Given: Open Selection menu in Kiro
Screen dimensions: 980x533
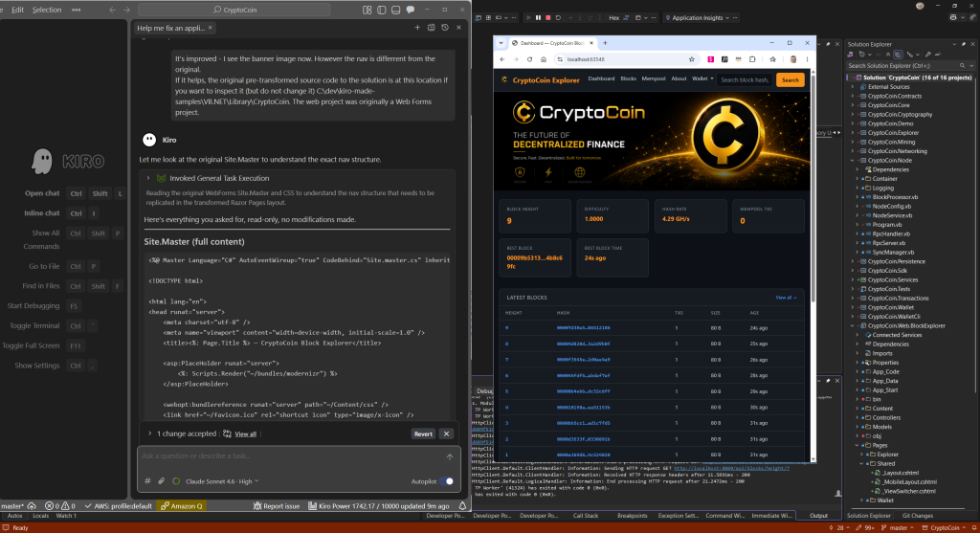Looking at the screenshot, I should coord(47,10).
